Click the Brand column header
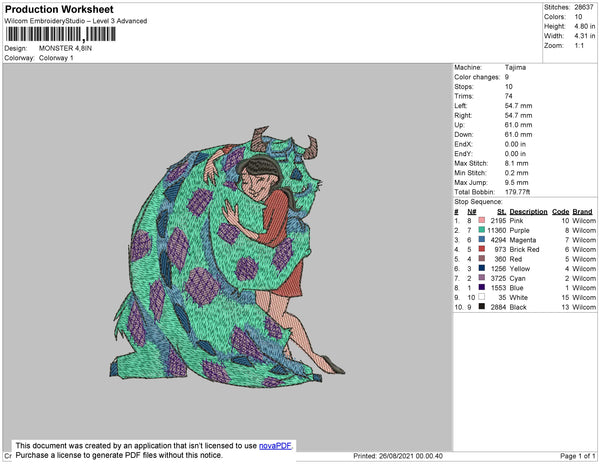 (x=582, y=212)
